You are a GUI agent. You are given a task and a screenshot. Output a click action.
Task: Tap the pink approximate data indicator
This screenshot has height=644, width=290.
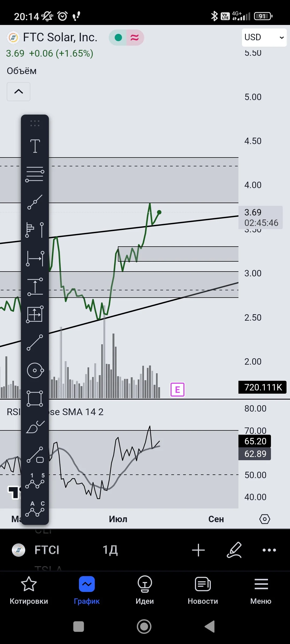tap(135, 38)
